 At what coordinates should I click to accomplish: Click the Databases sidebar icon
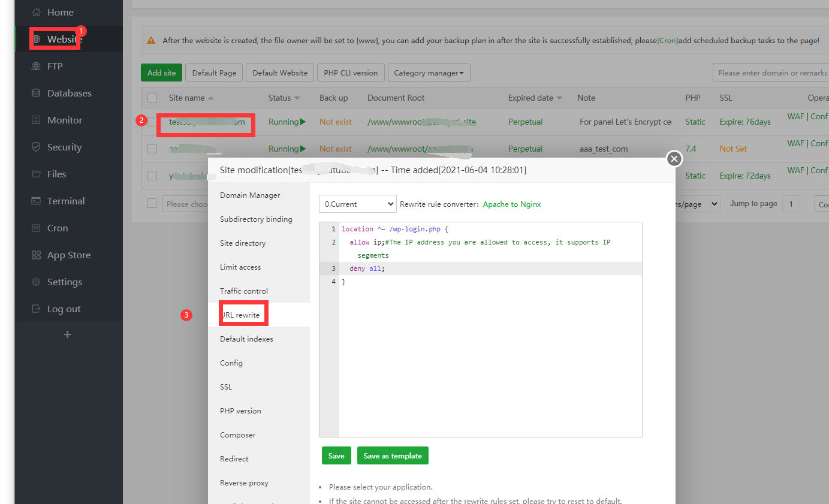[37, 93]
